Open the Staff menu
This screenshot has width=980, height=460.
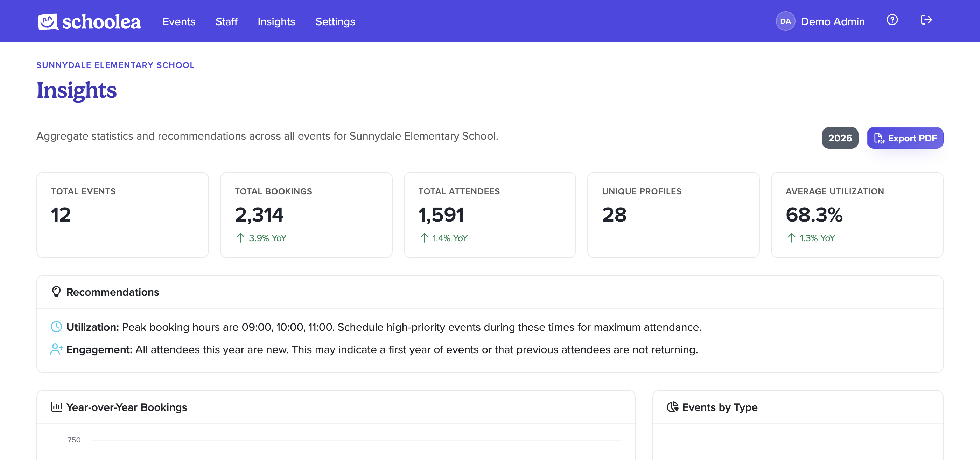click(226, 22)
